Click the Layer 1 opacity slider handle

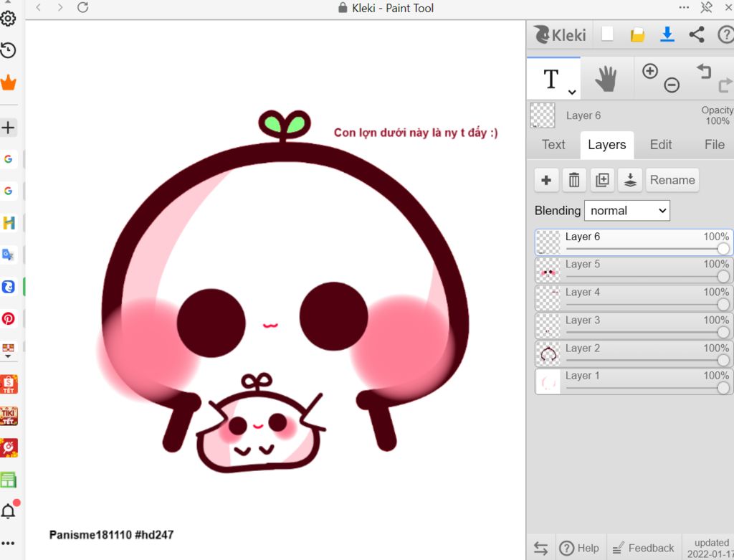723,388
